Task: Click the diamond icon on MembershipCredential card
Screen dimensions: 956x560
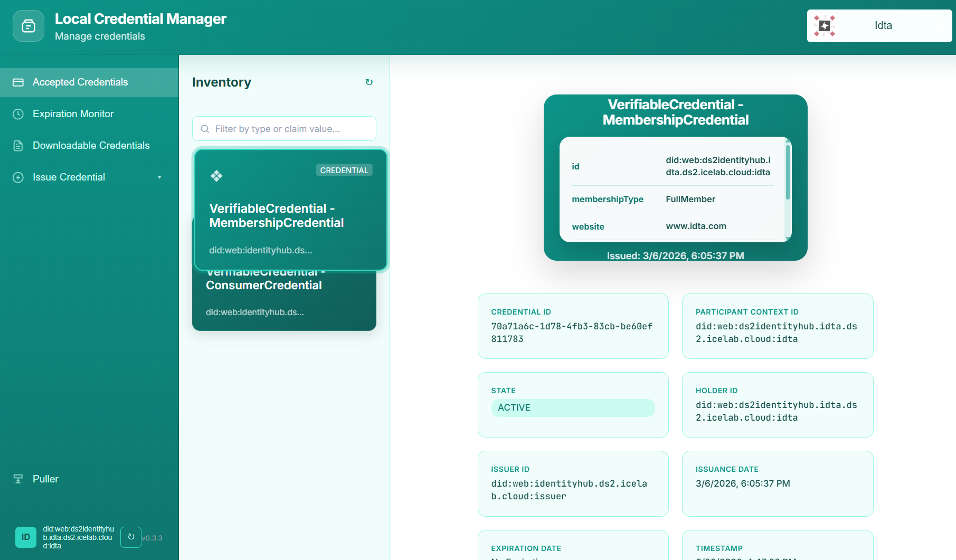Action: click(216, 176)
